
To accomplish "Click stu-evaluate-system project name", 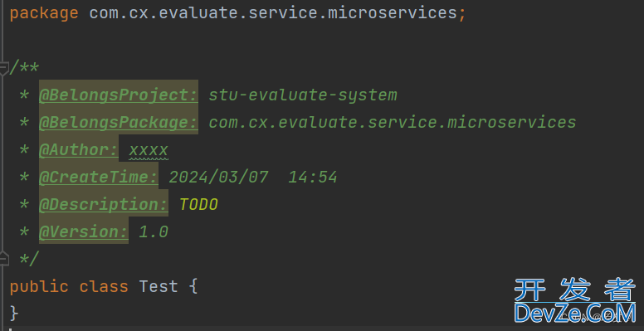I will pyautogui.click(x=303, y=95).
